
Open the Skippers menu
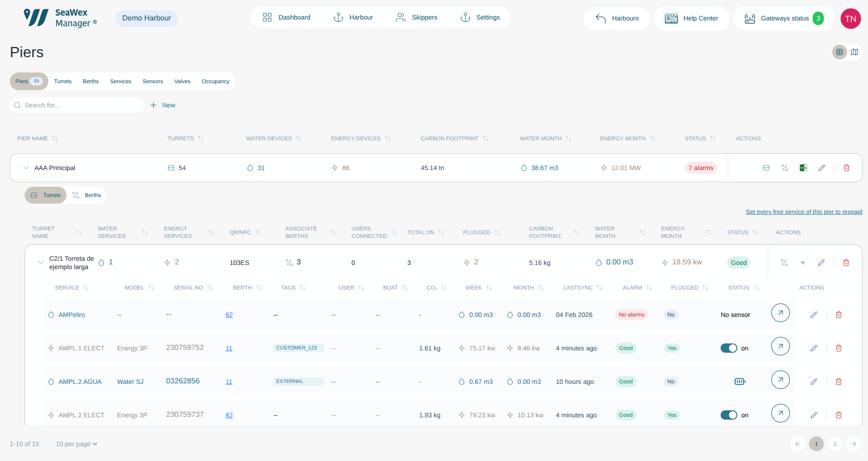417,17
